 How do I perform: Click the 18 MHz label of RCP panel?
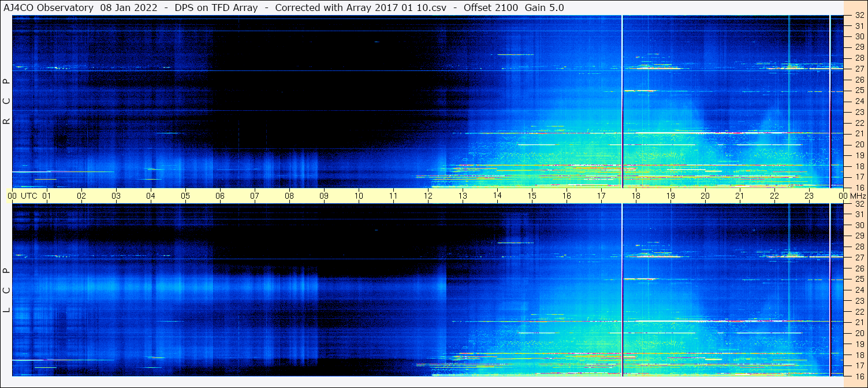coord(859,166)
